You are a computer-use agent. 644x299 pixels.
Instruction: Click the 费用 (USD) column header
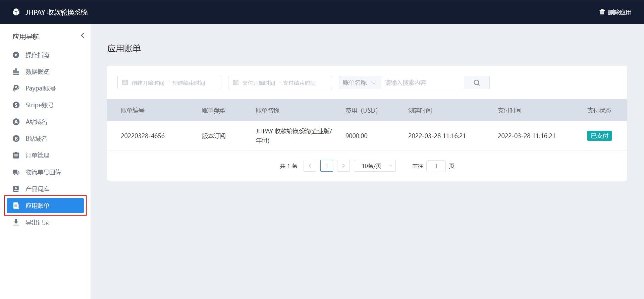tap(362, 111)
